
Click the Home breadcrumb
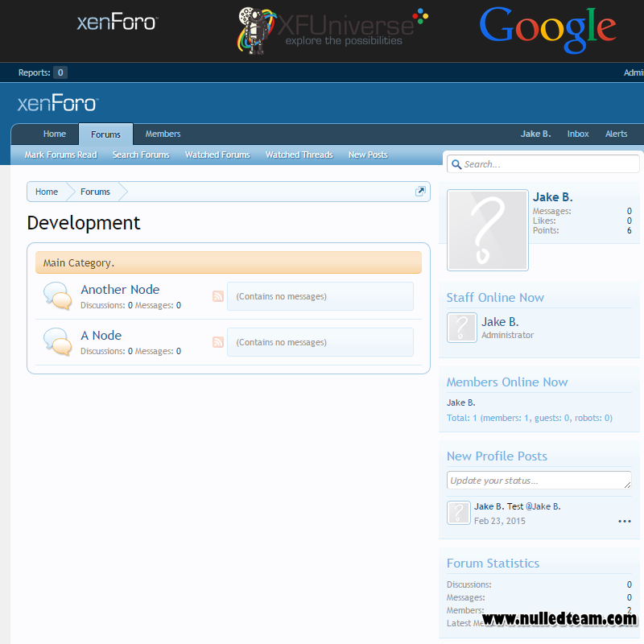(x=47, y=192)
